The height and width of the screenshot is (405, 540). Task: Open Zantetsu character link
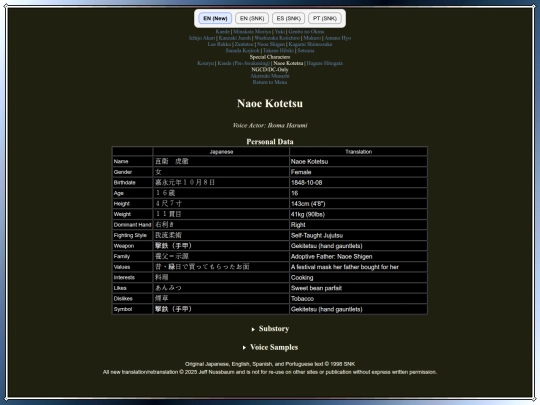click(244, 44)
